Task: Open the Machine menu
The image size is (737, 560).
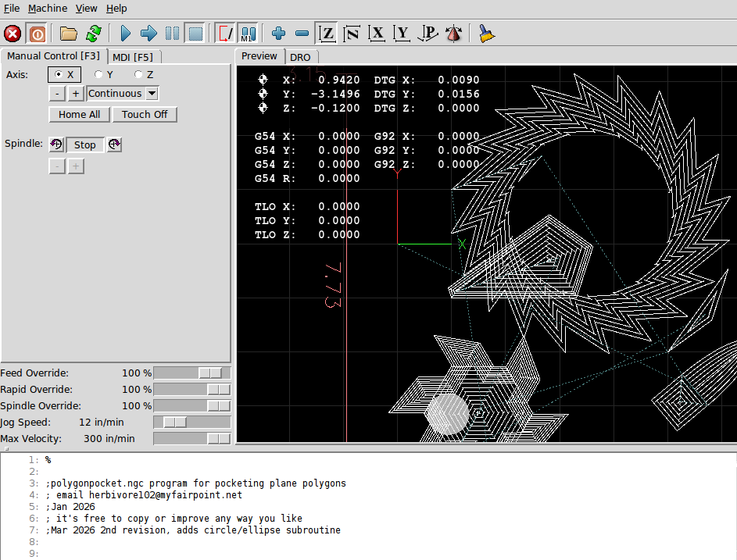Action: point(48,8)
